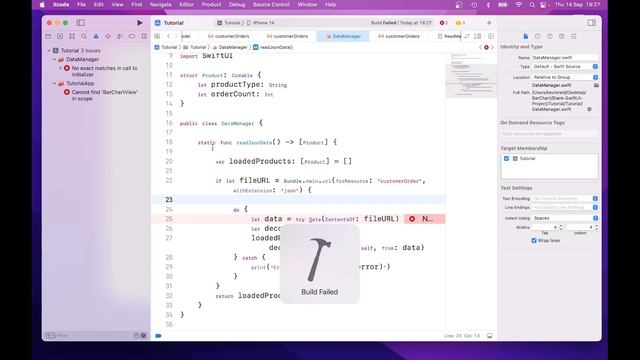Viewport: 640px width, 360px height.
Task: Click the readJsonData() breadcrumb
Action: click(273, 47)
